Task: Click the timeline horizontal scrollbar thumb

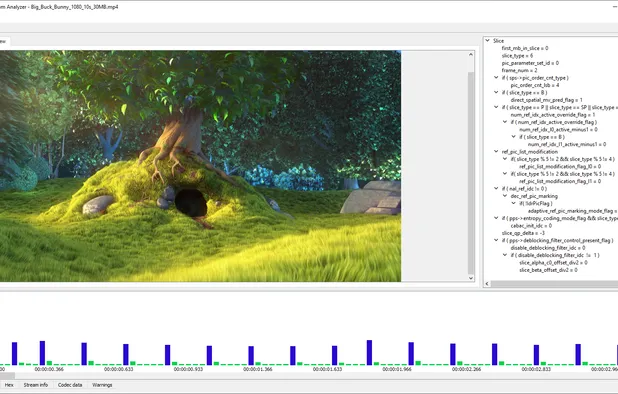Action: pyautogui.click(x=7, y=376)
